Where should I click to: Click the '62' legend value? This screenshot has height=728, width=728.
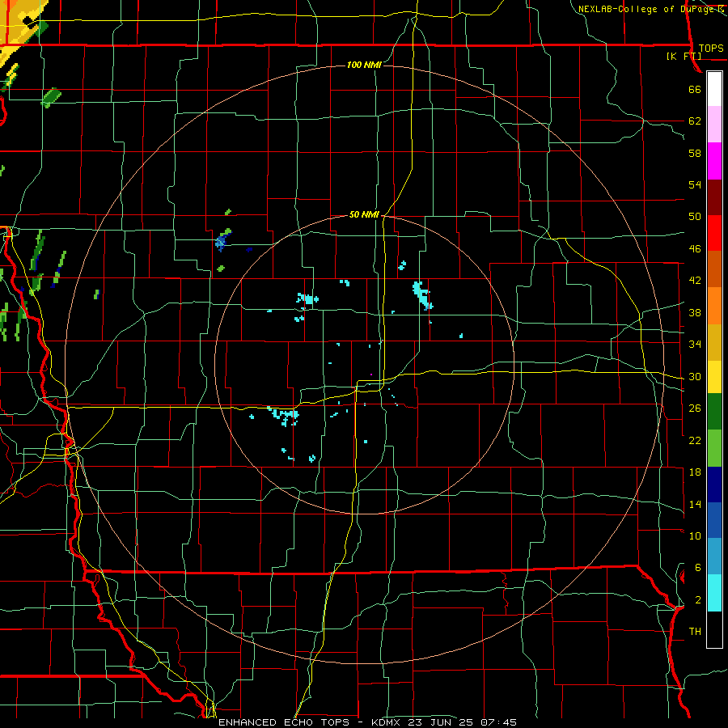click(695, 121)
